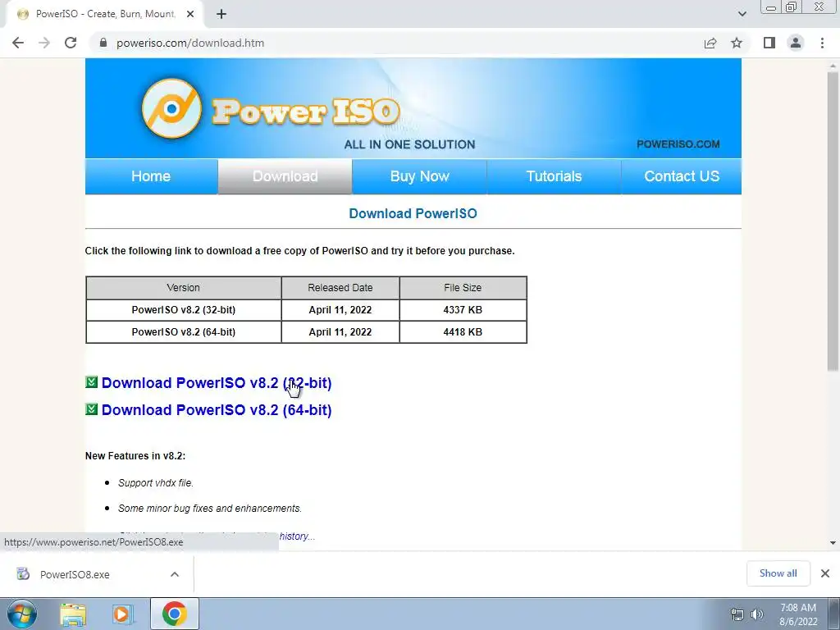Image resolution: width=840 pixels, height=630 pixels.
Task: Click the Released Date column header
Action: tap(340, 288)
